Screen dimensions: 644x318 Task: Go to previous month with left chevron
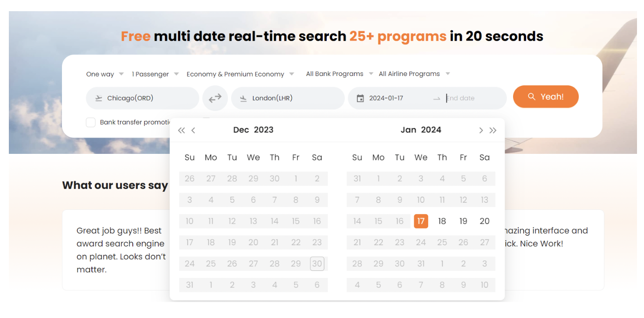tap(193, 131)
